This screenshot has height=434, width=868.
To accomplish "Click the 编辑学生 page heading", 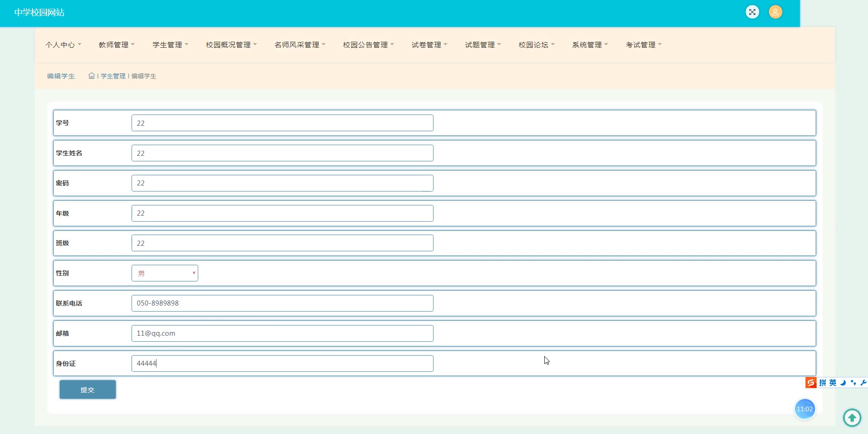I will coord(61,76).
